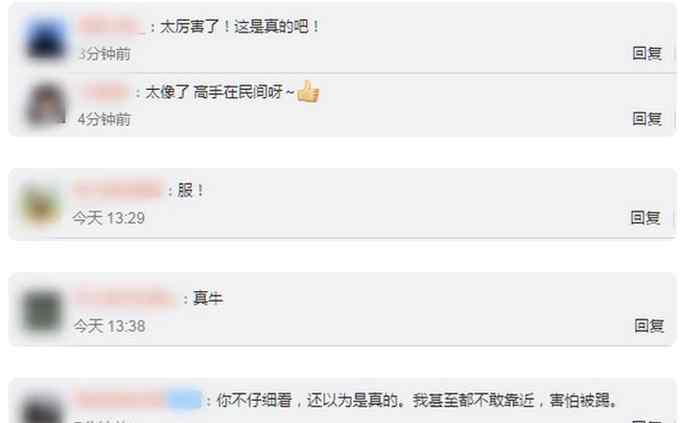The width and height of the screenshot is (680, 423).
Task: Click the blurred username before '你不仔细看'
Action: click(140, 400)
